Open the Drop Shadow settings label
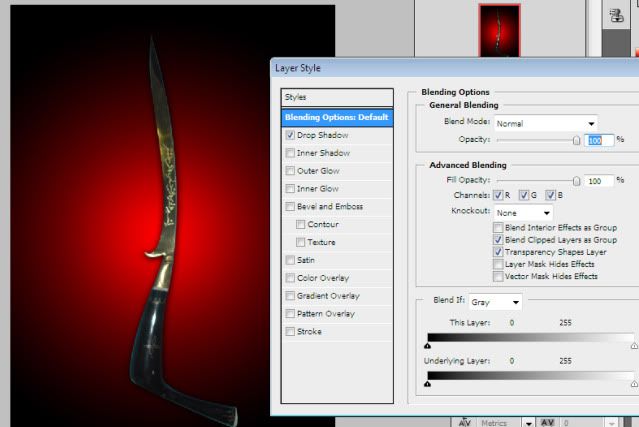 [323, 135]
